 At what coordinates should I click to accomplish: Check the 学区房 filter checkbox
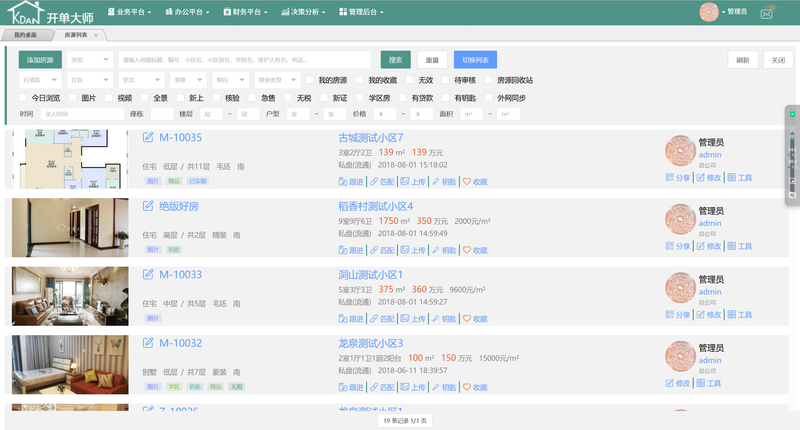click(360, 98)
